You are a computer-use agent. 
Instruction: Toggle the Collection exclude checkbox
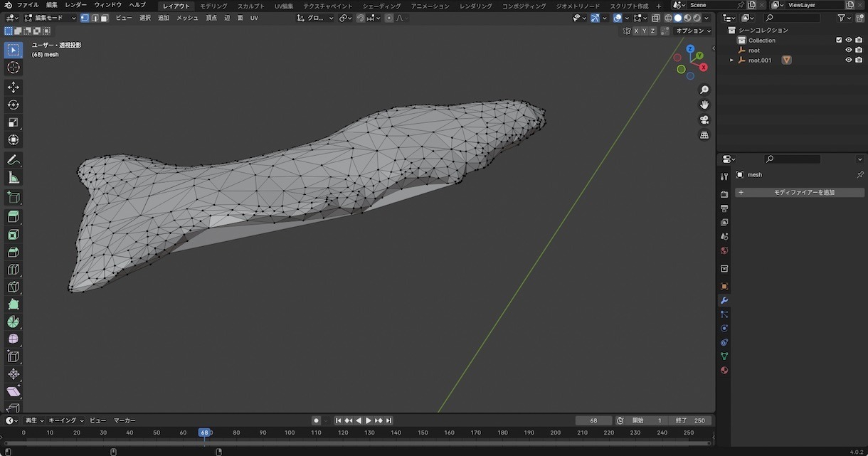839,41
